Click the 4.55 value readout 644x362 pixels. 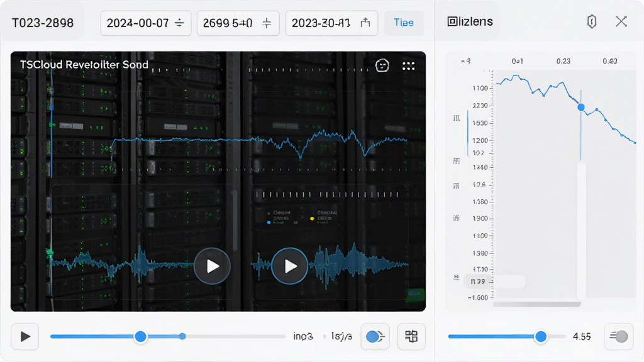582,337
